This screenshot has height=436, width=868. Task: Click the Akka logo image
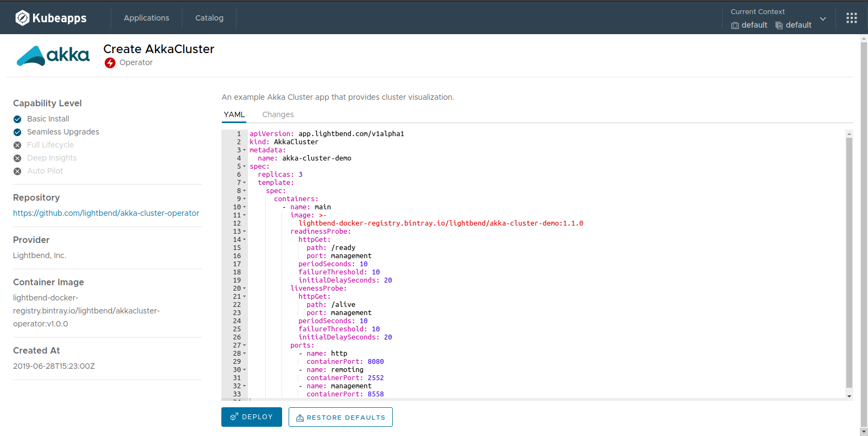pos(53,55)
